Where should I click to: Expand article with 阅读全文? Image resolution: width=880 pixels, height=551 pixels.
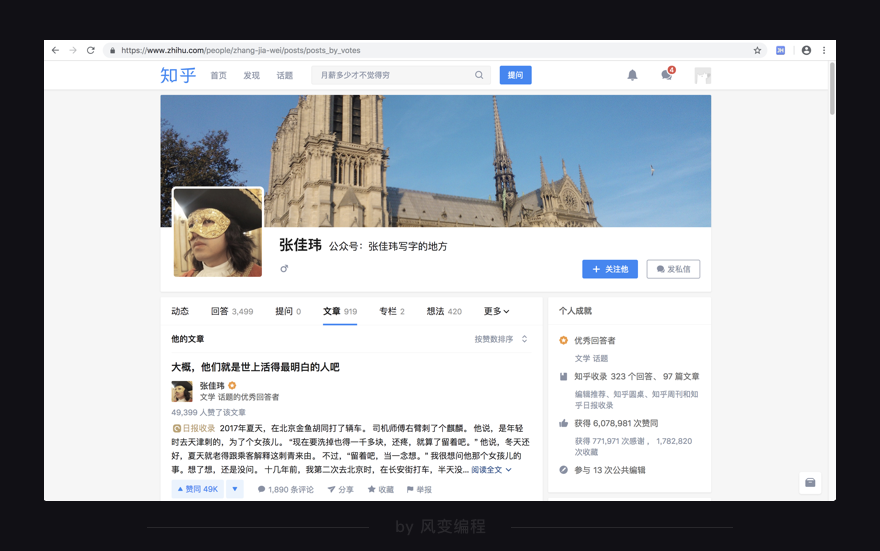491,470
